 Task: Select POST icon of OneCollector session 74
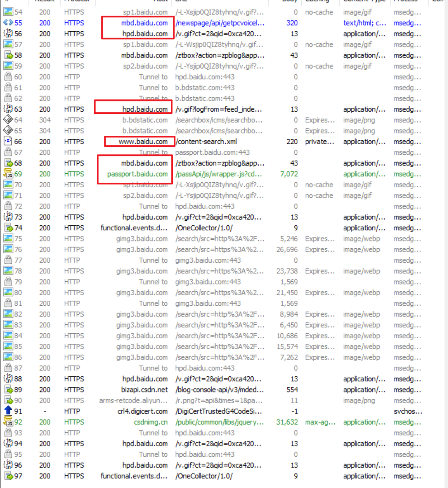8,228
